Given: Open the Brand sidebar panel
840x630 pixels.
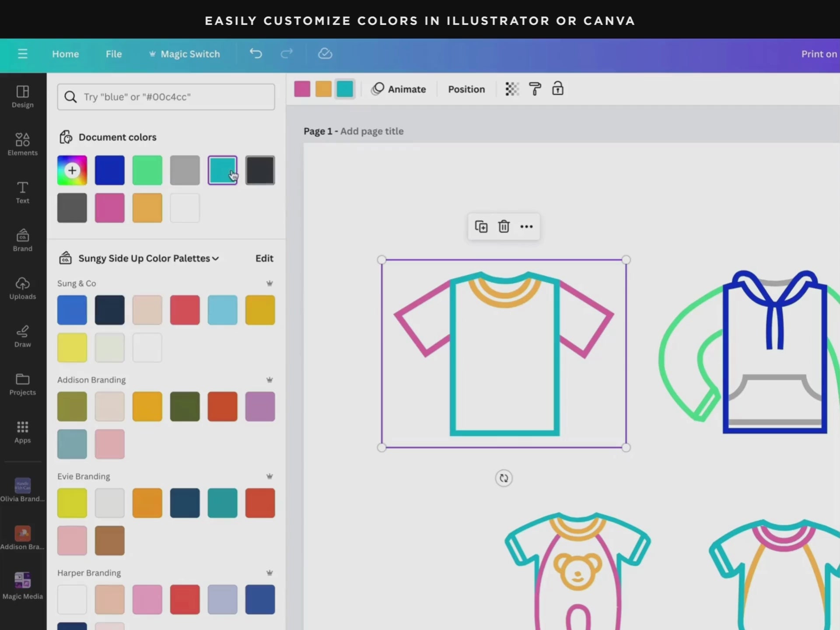Looking at the screenshot, I should pyautogui.click(x=23, y=240).
